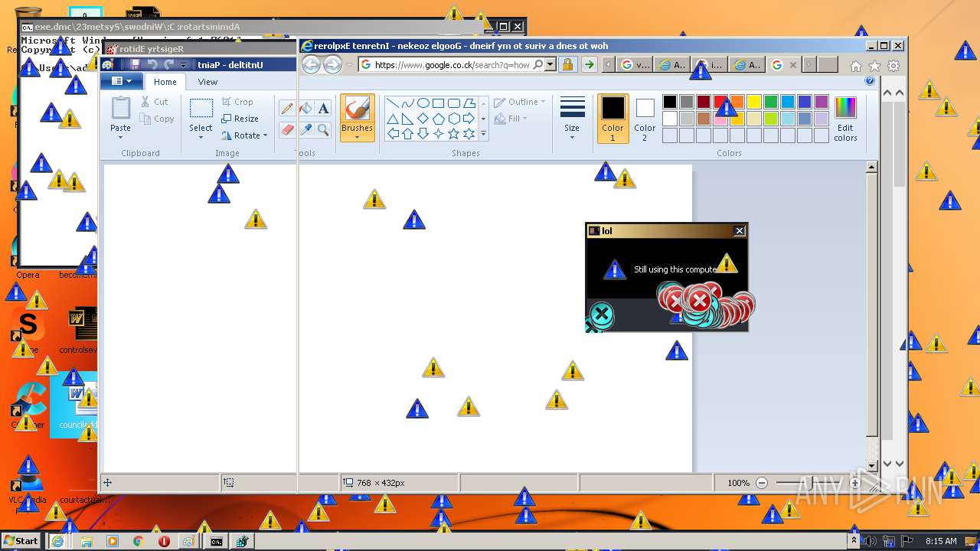Pick the green color swatch
Image resolution: width=980 pixels, height=551 pixels.
[771, 102]
